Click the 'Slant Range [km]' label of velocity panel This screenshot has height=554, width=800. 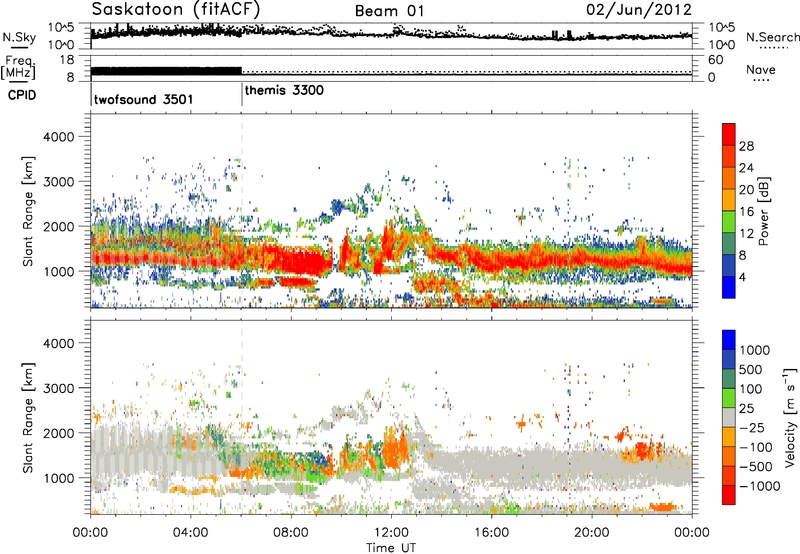(x=28, y=417)
